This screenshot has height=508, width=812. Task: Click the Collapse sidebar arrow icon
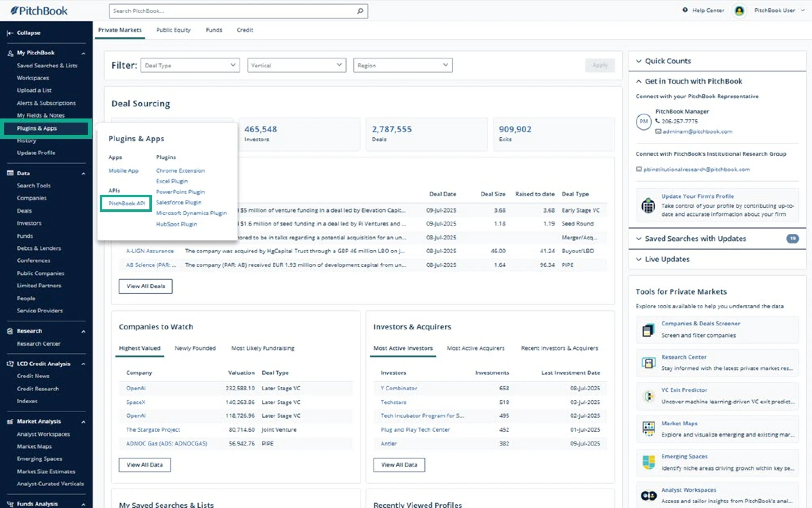[10, 33]
